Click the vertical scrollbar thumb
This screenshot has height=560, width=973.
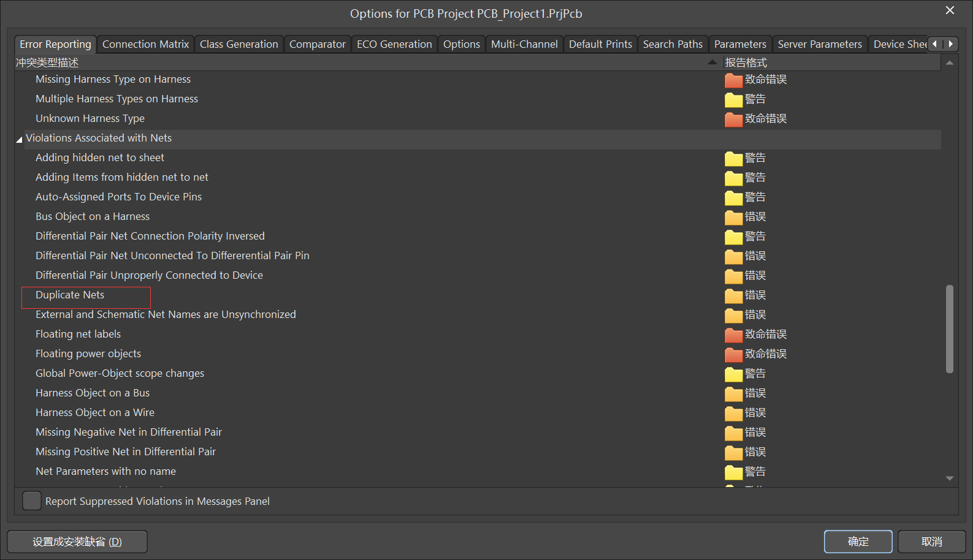tap(949, 329)
